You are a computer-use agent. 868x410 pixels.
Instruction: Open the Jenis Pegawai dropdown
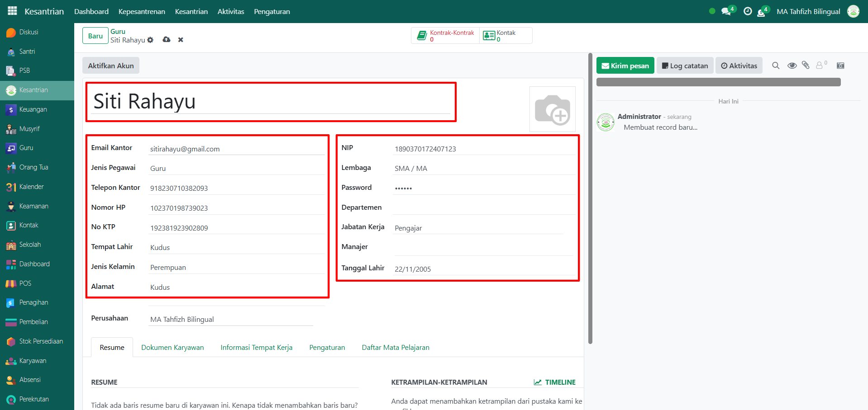pos(236,168)
